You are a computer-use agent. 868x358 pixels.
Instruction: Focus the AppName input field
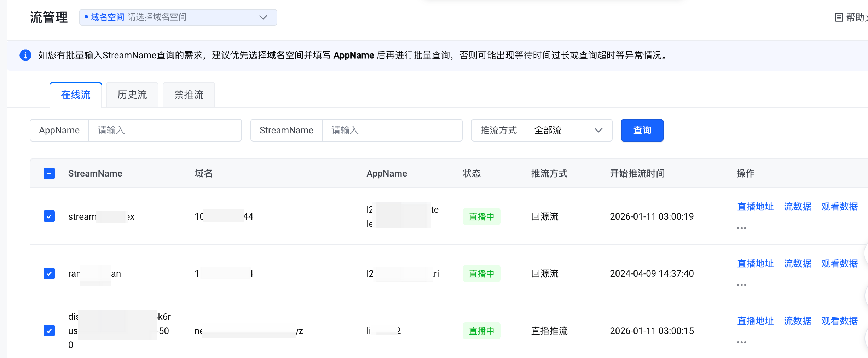(x=164, y=130)
